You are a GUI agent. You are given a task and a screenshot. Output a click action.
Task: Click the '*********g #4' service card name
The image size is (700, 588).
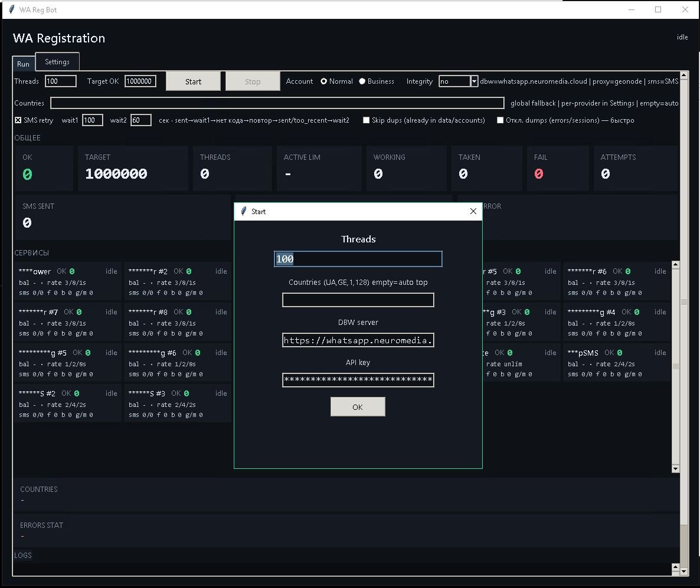591,312
